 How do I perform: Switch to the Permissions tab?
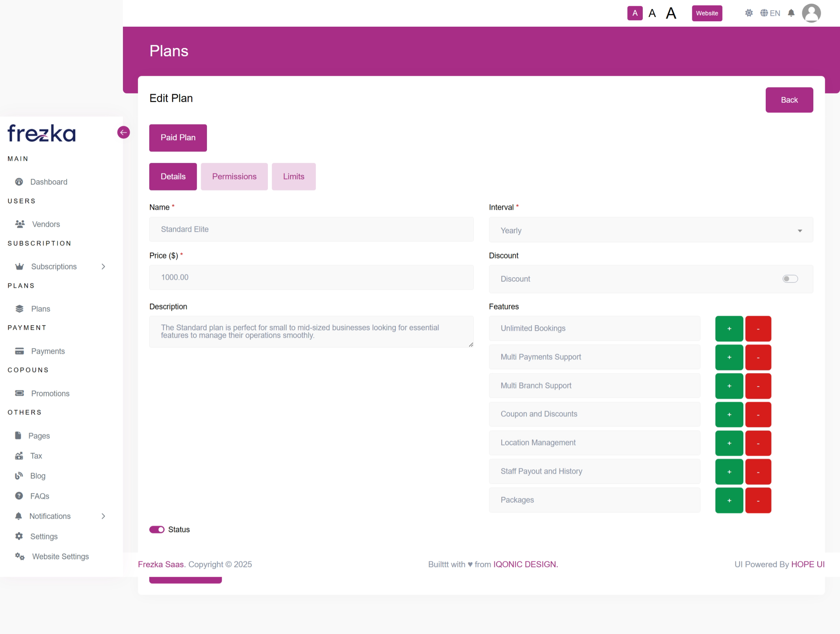(x=234, y=177)
